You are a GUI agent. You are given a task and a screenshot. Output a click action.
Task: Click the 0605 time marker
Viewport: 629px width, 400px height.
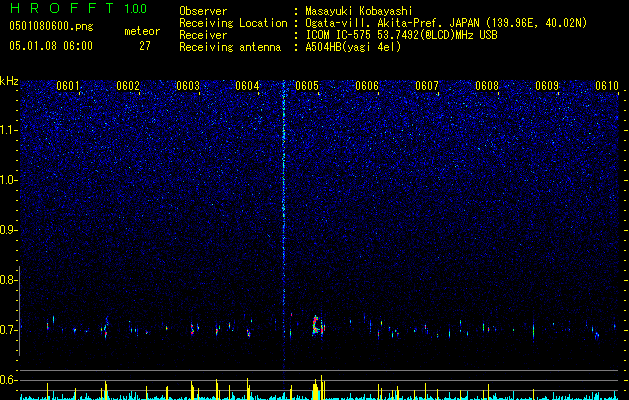pyautogui.click(x=307, y=86)
